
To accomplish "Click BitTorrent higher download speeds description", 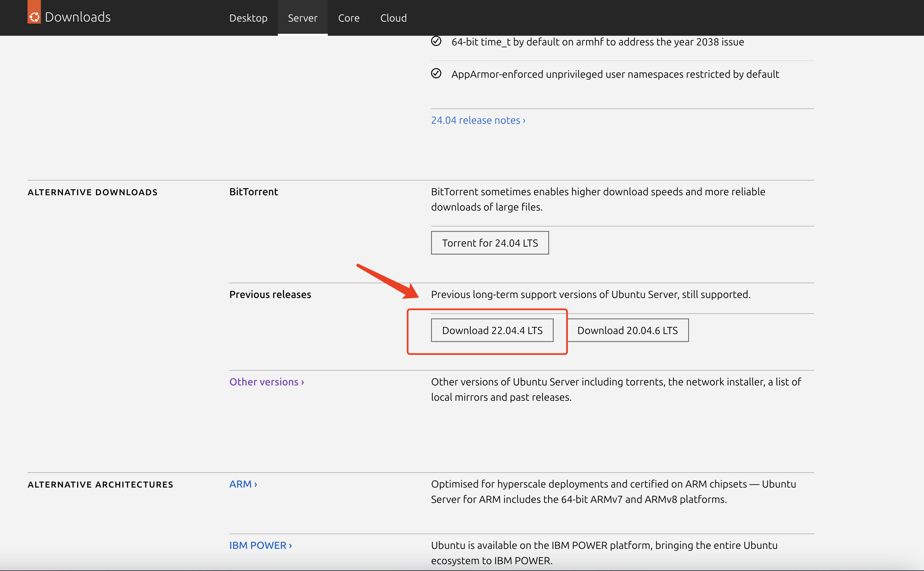I will (598, 200).
